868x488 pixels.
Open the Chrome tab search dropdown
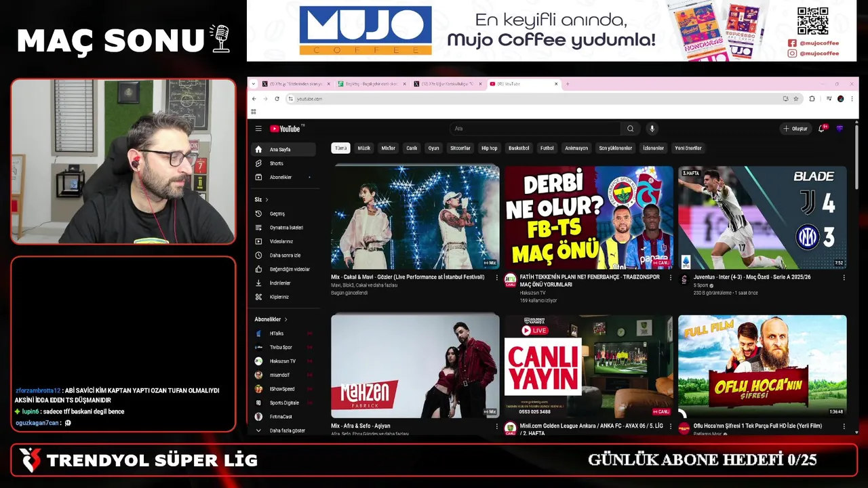(x=254, y=84)
